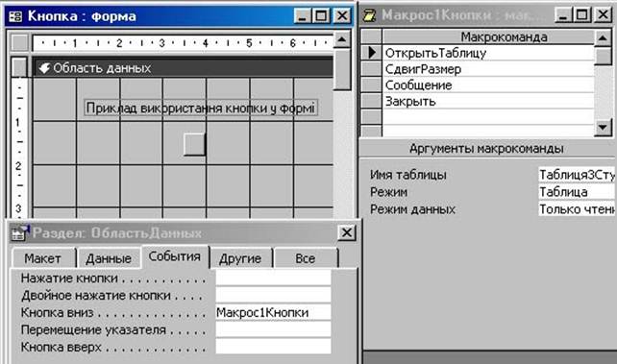Screen dimensions: 617x364
Task: Click the form icon in Кнопка title bar
Action: 15,16
